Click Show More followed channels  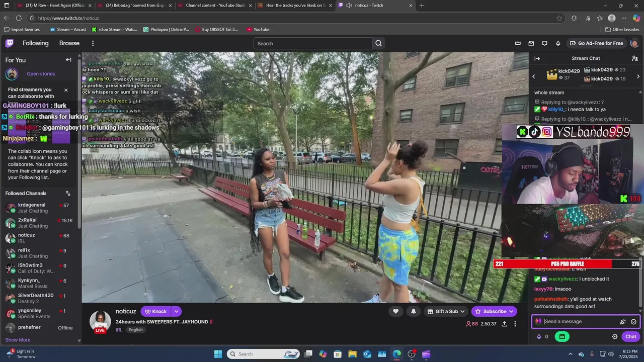pos(18,340)
